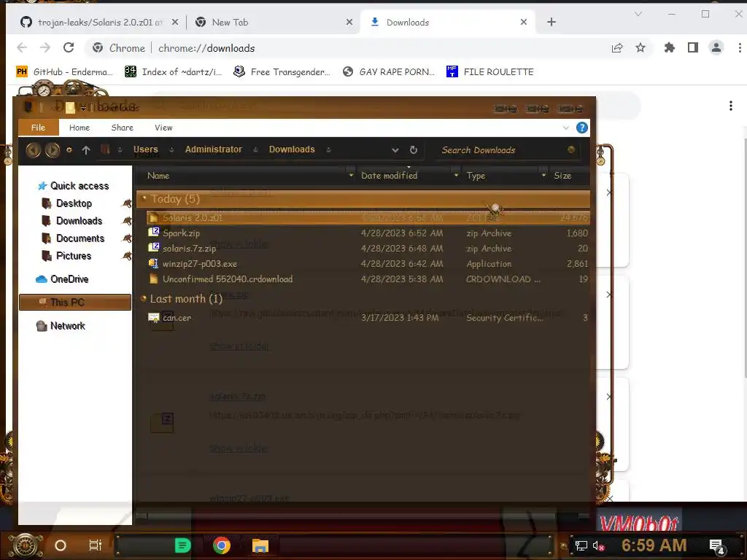Open Chrome from the taskbar
Image resolution: width=747 pixels, height=560 pixels.
[222, 545]
